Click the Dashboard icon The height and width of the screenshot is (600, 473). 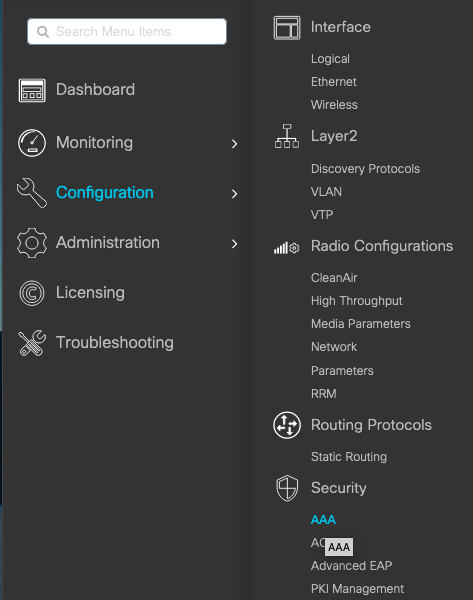coord(32,90)
